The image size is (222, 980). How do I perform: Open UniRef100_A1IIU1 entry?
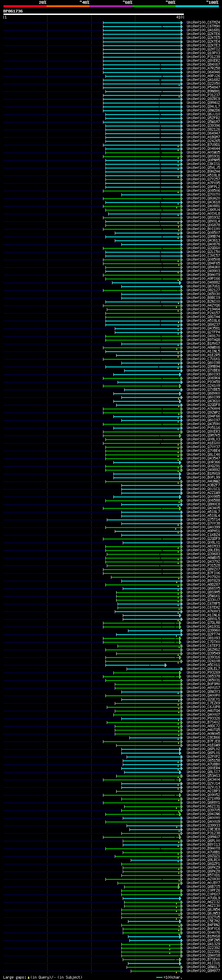tap(203, 963)
